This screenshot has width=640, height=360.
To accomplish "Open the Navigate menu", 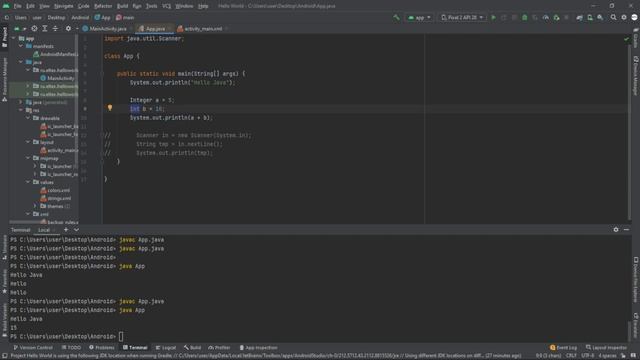I will 64,6.
